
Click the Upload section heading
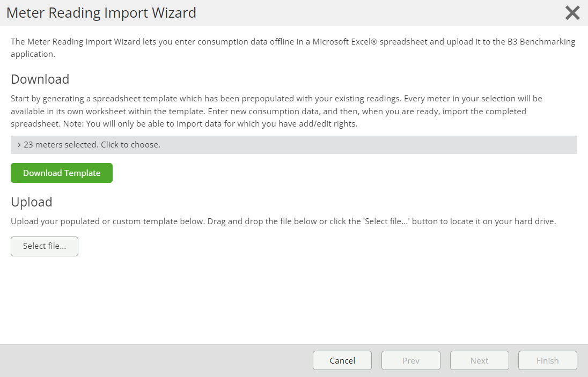click(32, 202)
